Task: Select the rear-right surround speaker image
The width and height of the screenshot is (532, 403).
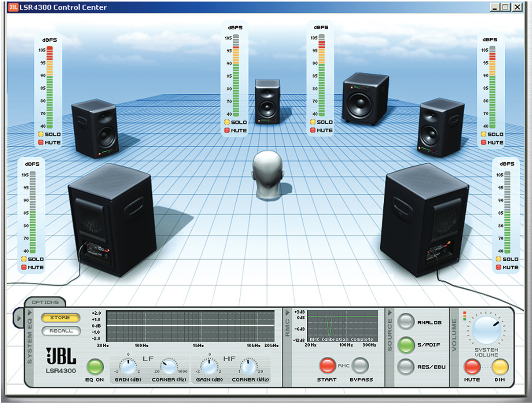Action: pos(424,220)
